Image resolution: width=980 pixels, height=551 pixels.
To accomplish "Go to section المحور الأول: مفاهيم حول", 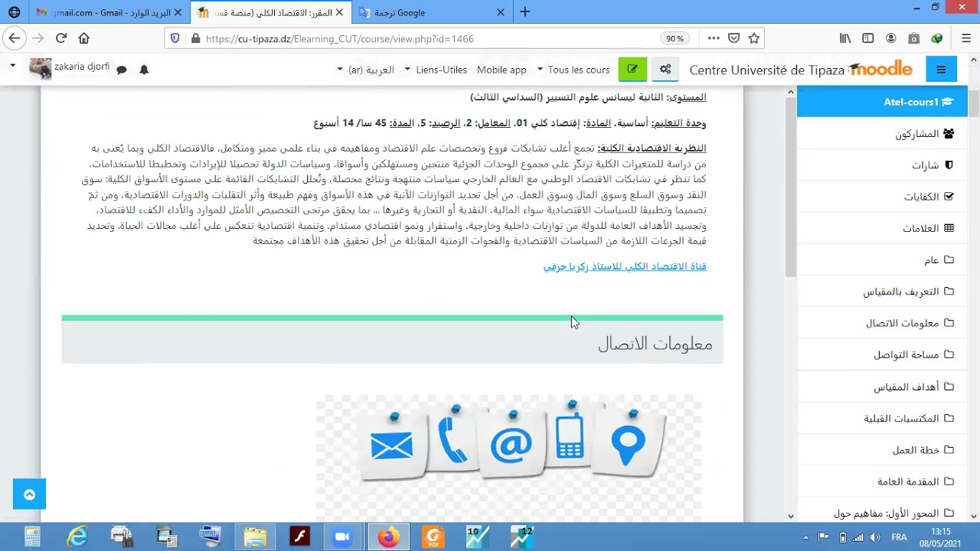I will click(x=882, y=511).
